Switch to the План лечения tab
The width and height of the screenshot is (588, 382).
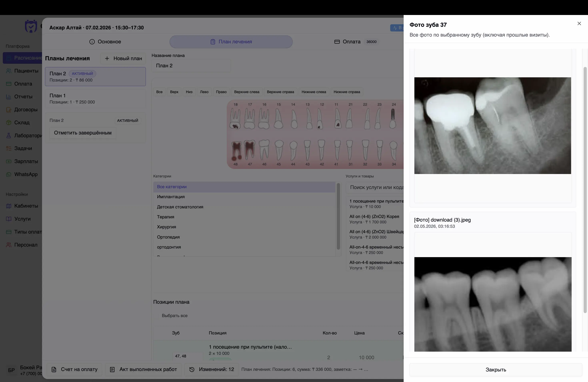click(231, 42)
